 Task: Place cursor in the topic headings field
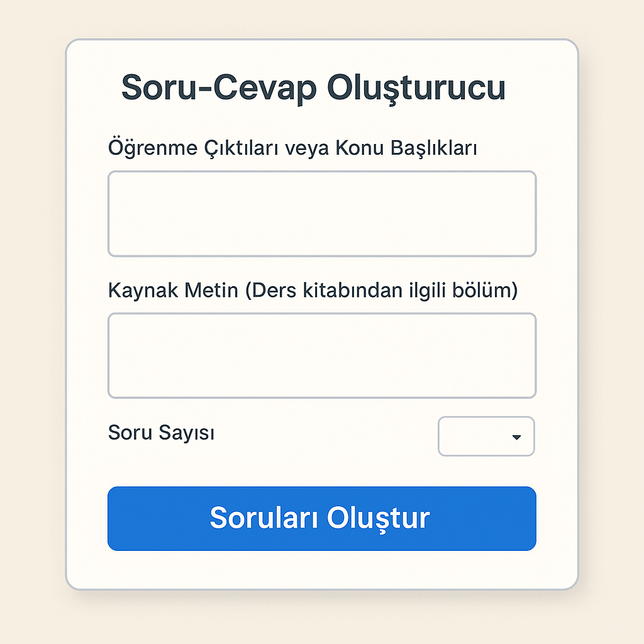click(x=321, y=214)
